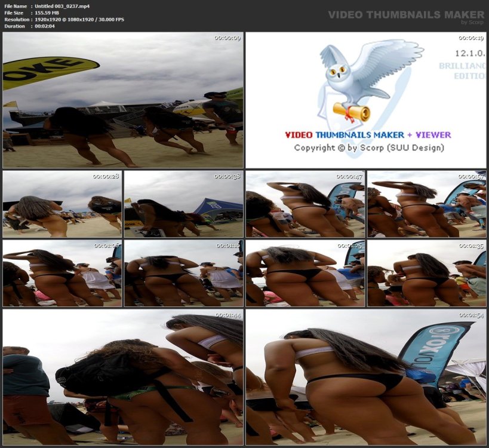
Task: Select the large thumbnail stamped 00:01:54
Action: [366, 377]
